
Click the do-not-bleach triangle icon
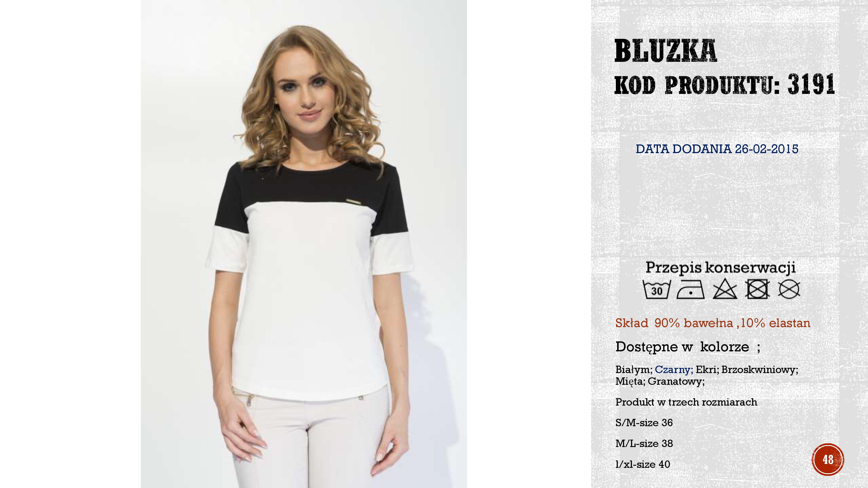[725, 289]
